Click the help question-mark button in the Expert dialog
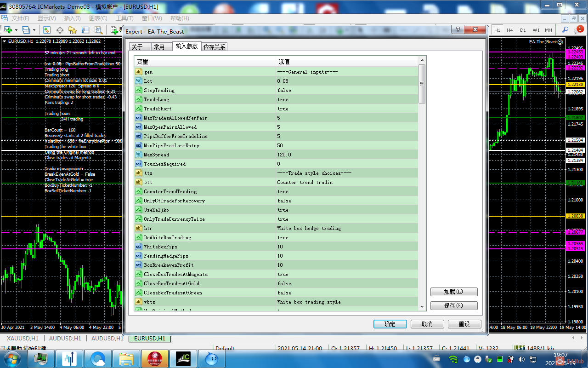 click(458, 29)
